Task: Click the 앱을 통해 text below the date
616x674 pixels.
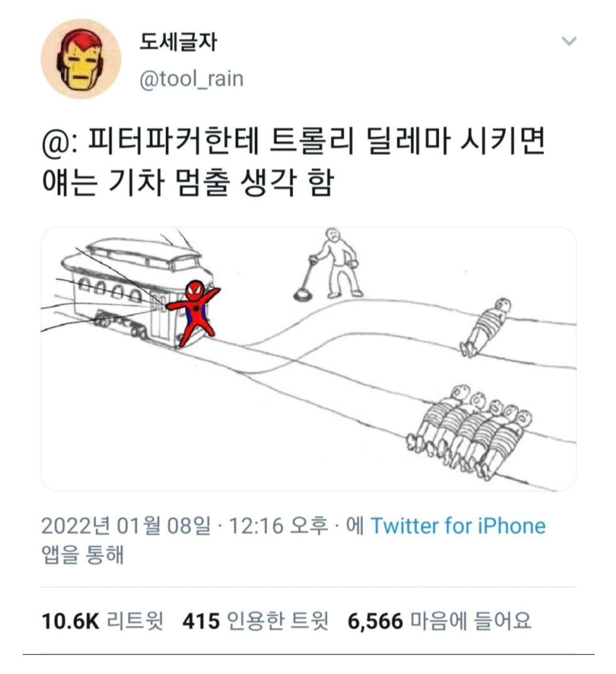Action: click(x=83, y=555)
